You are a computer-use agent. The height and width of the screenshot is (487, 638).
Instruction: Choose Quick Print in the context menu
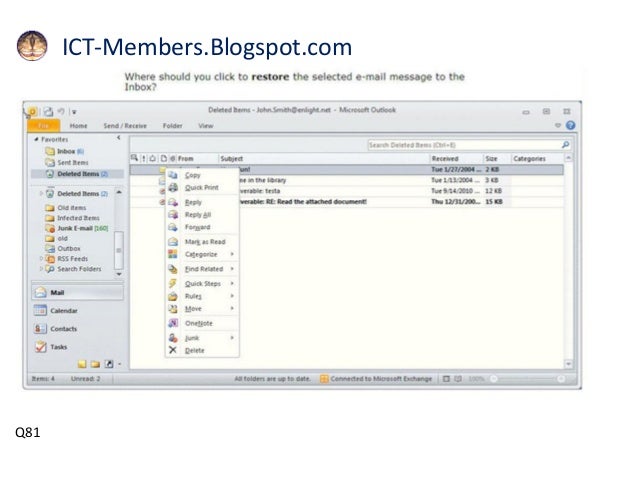point(202,188)
